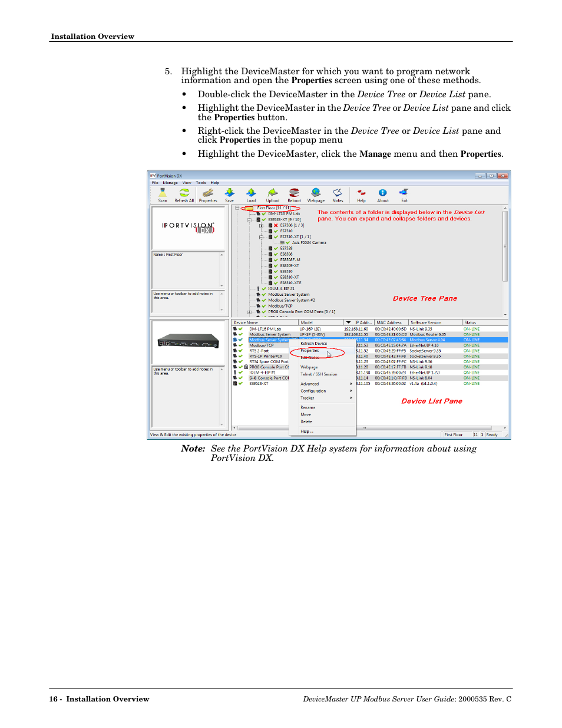Click the Upload toolbar icon

tap(273, 195)
